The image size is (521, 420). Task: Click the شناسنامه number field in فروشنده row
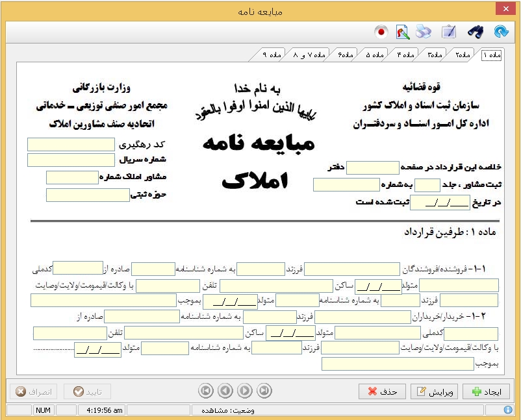(153, 269)
